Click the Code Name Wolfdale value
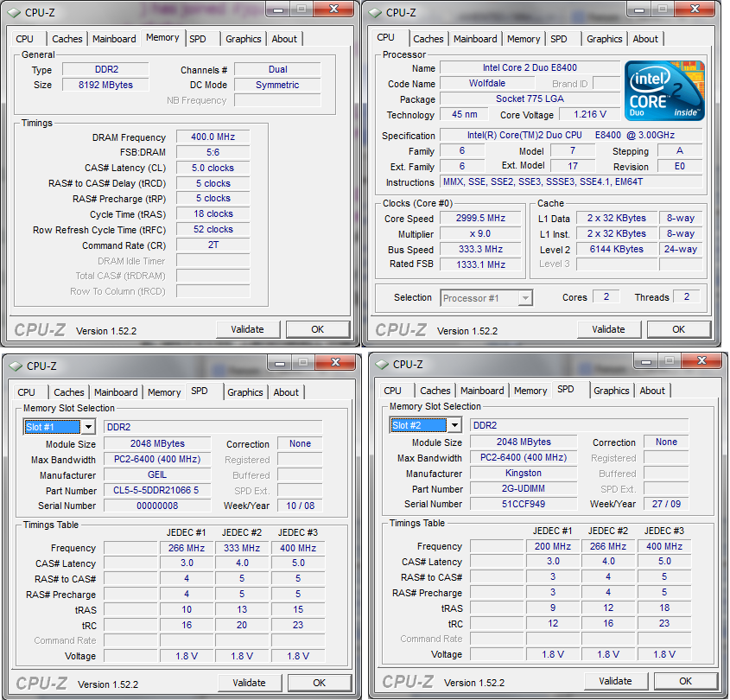The height and width of the screenshot is (700, 730). [487, 83]
